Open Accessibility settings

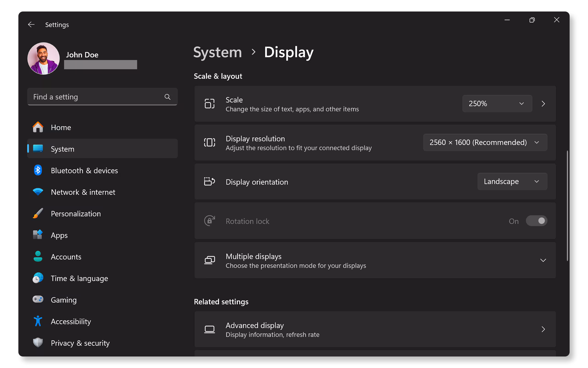102,321
